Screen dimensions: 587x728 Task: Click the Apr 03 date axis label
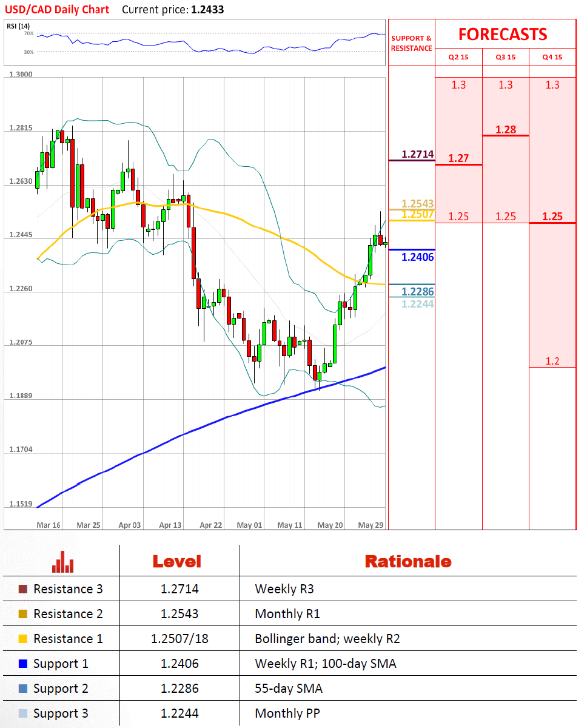click(129, 525)
